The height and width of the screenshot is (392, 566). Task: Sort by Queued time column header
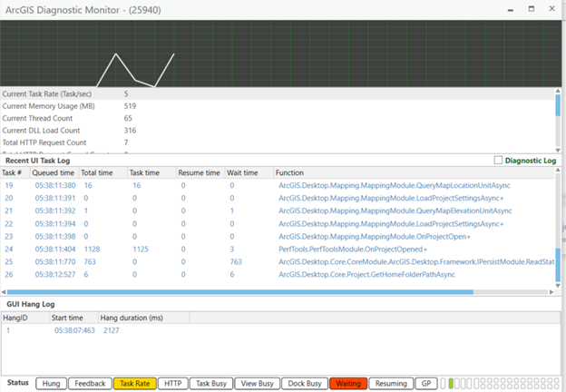54,172
